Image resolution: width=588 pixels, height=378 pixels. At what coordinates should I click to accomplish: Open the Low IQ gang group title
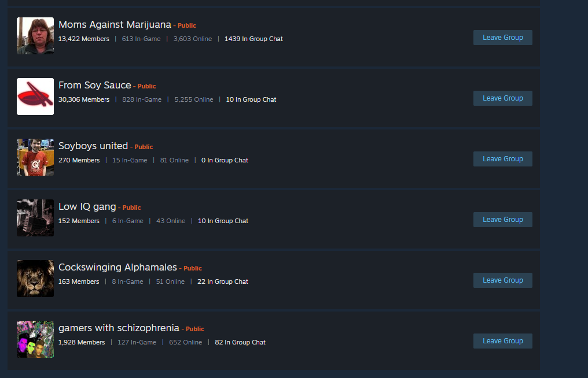click(x=87, y=207)
